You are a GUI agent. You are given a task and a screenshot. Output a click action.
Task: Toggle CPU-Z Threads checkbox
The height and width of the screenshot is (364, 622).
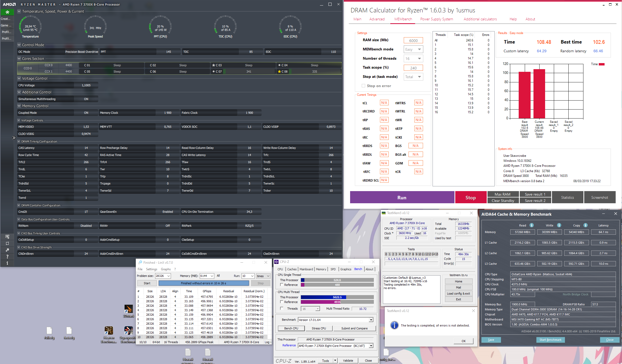click(x=282, y=308)
